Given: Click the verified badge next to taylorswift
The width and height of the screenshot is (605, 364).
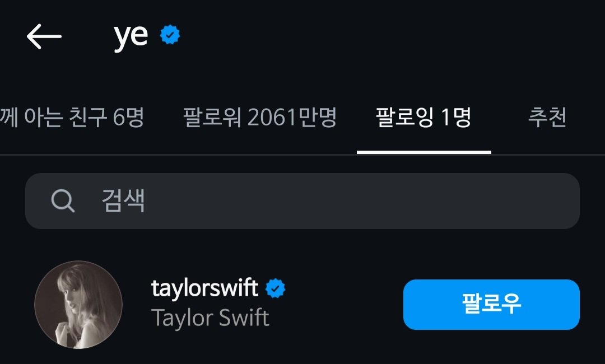Looking at the screenshot, I should 275,288.
